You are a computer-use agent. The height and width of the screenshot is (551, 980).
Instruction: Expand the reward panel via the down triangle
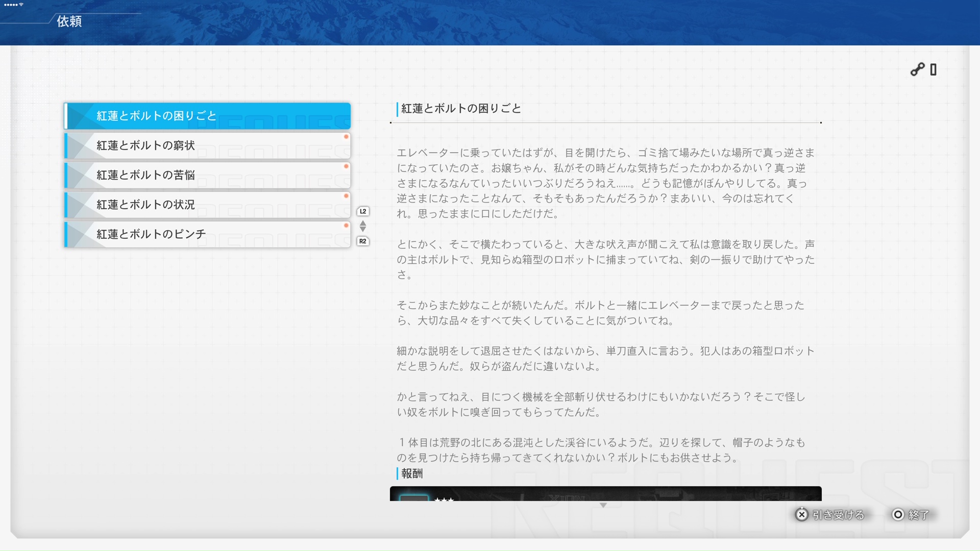[x=603, y=505]
